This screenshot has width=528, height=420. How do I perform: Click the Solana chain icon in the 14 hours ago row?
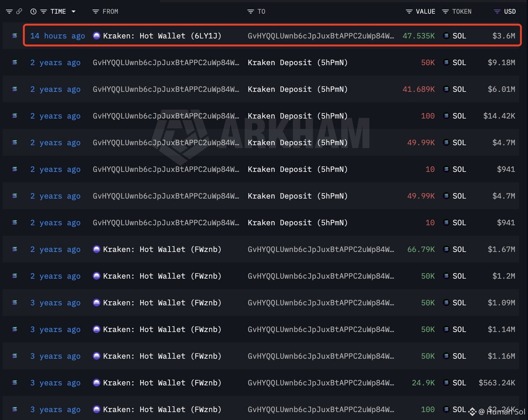[15, 36]
